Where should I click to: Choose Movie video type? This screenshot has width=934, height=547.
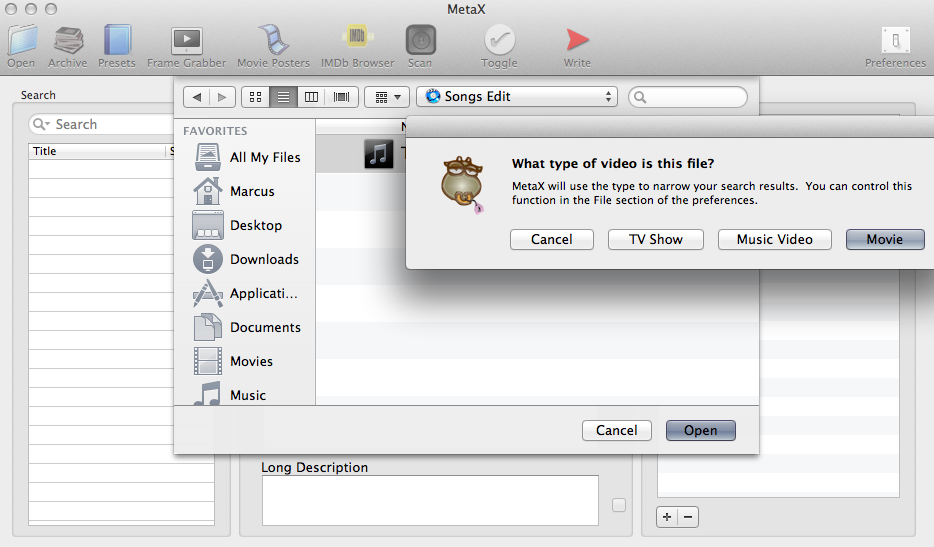coord(885,240)
